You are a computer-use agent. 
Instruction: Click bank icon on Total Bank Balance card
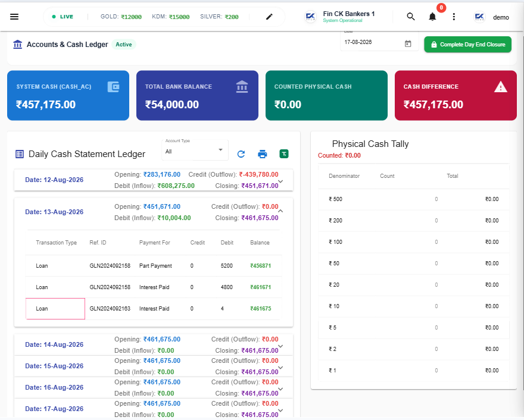[242, 87]
